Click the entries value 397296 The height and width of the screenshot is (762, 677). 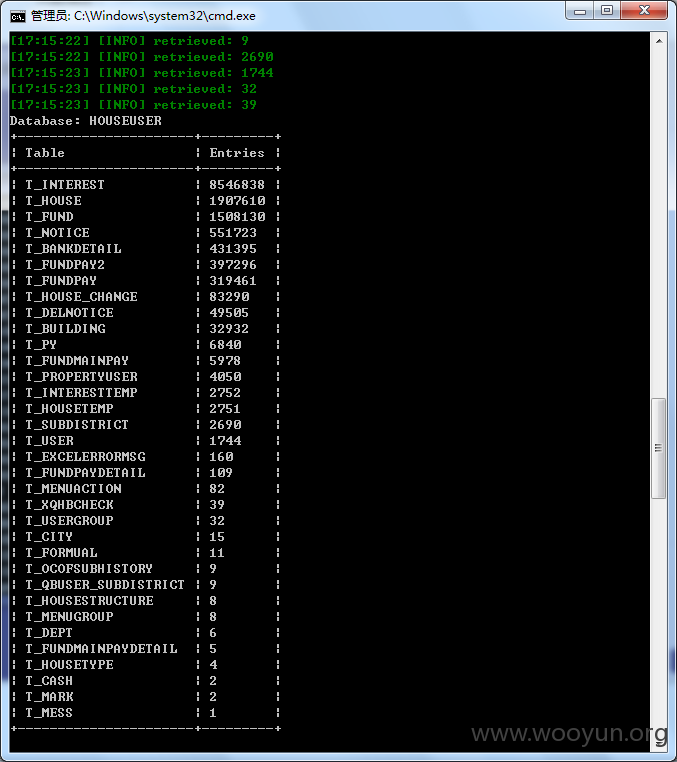233,265
